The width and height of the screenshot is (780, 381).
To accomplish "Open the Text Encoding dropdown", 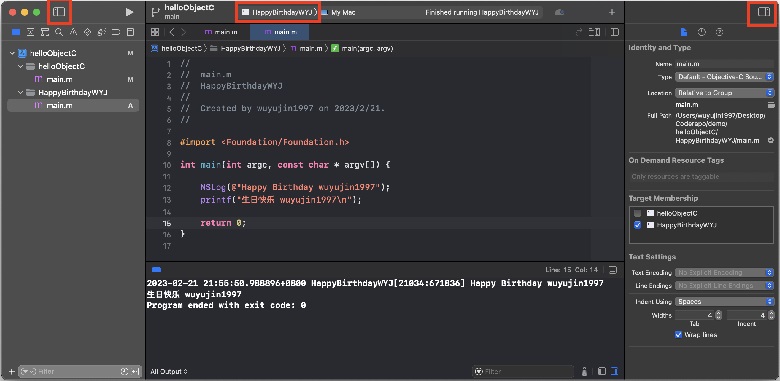I will [x=725, y=273].
